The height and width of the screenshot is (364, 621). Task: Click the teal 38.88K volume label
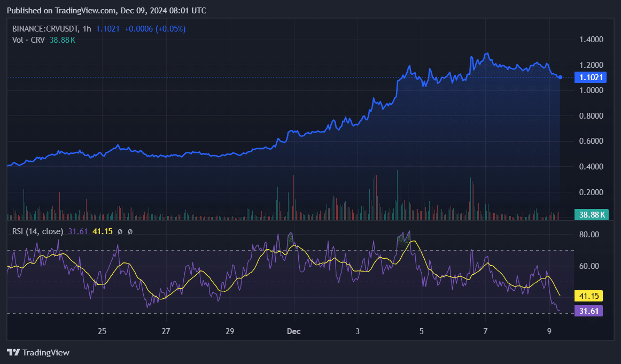[590, 214]
